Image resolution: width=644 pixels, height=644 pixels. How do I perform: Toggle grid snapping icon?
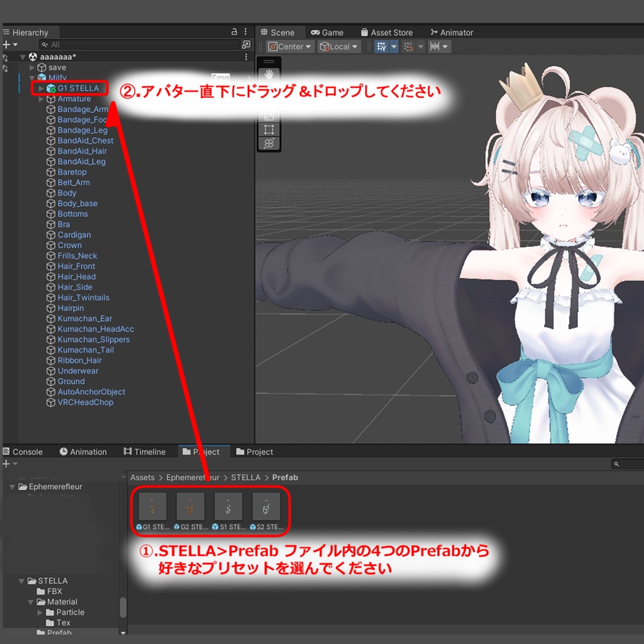[408, 47]
